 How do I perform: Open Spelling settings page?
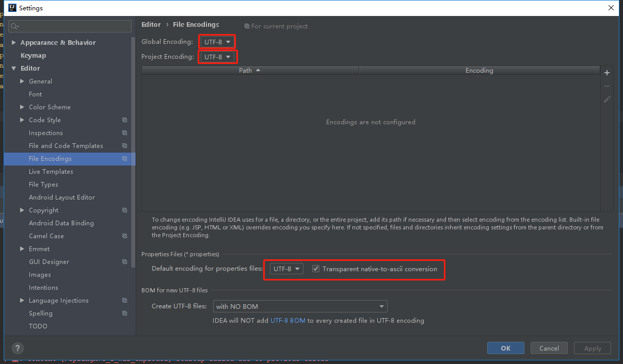click(x=41, y=313)
